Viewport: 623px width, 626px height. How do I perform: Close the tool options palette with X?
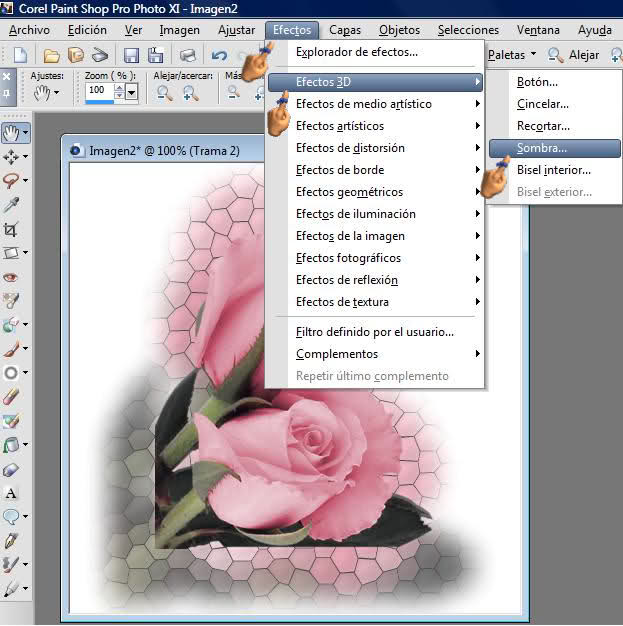[6, 77]
